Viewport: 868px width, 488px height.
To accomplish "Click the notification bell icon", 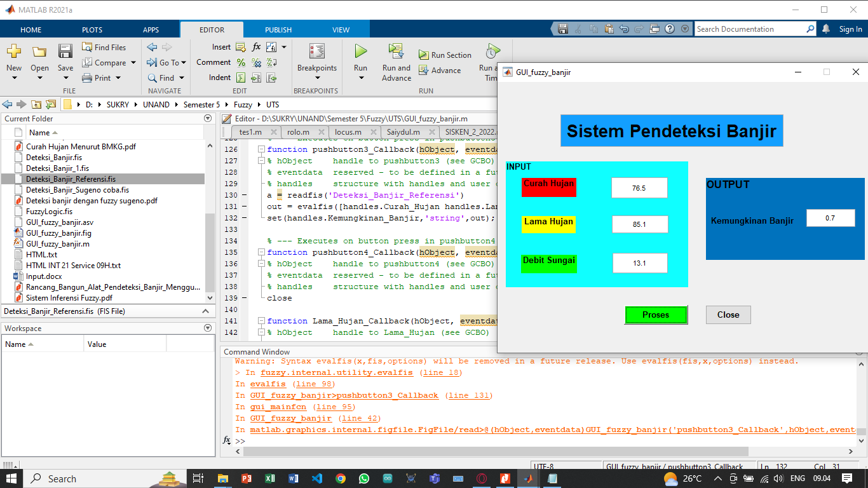I will pyautogui.click(x=826, y=29).
